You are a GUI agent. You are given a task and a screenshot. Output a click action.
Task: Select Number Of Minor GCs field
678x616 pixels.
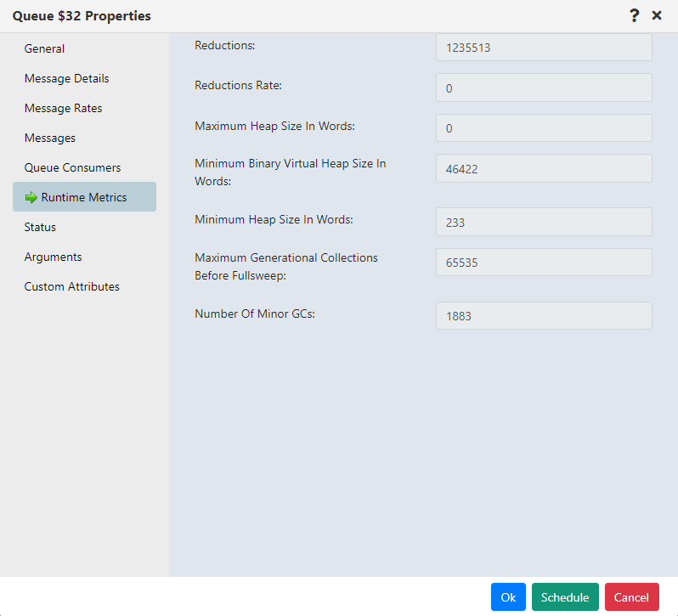544,315
